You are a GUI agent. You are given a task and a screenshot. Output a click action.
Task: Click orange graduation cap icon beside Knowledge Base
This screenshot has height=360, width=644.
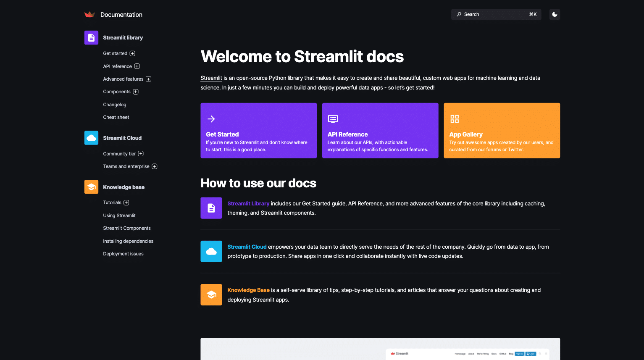(211, 294)
